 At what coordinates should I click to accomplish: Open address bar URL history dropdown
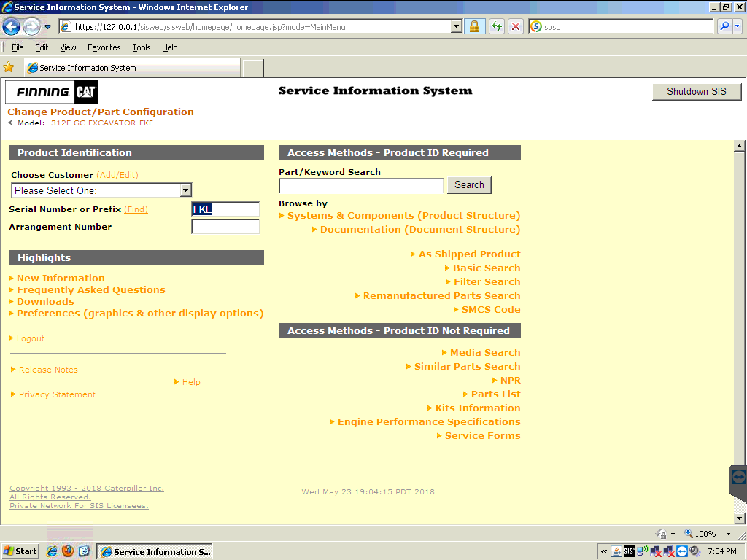[457, 27]
